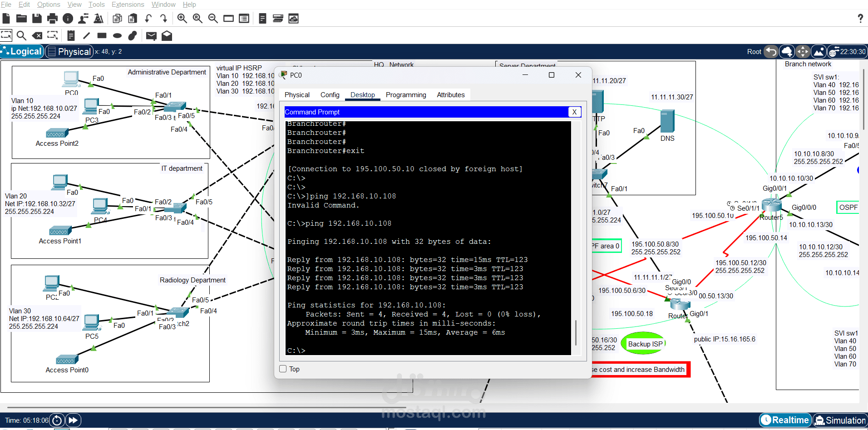
Task: Set the tiled background with the mountain icon
Action: tap(819, 52)
